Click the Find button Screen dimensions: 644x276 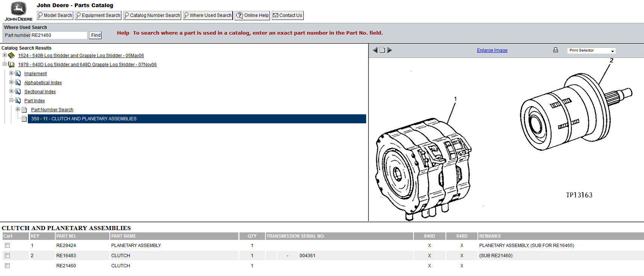(x=95, y=35)
